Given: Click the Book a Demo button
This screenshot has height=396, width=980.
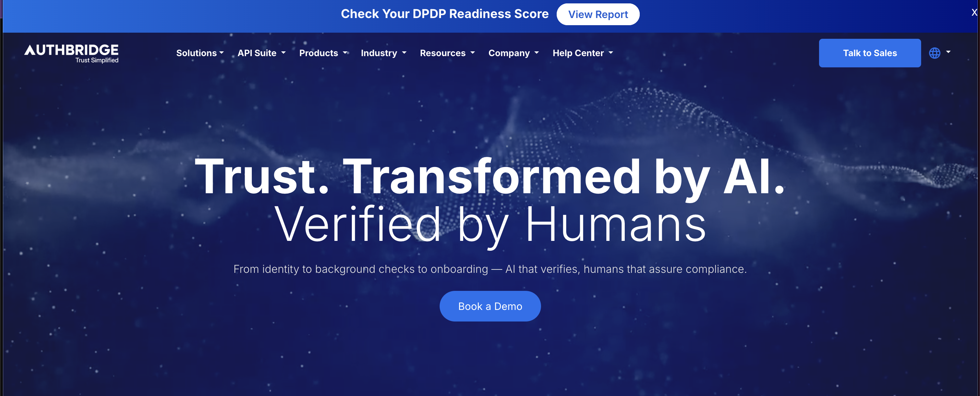Looking at the screenshot, I should point(490,306).
